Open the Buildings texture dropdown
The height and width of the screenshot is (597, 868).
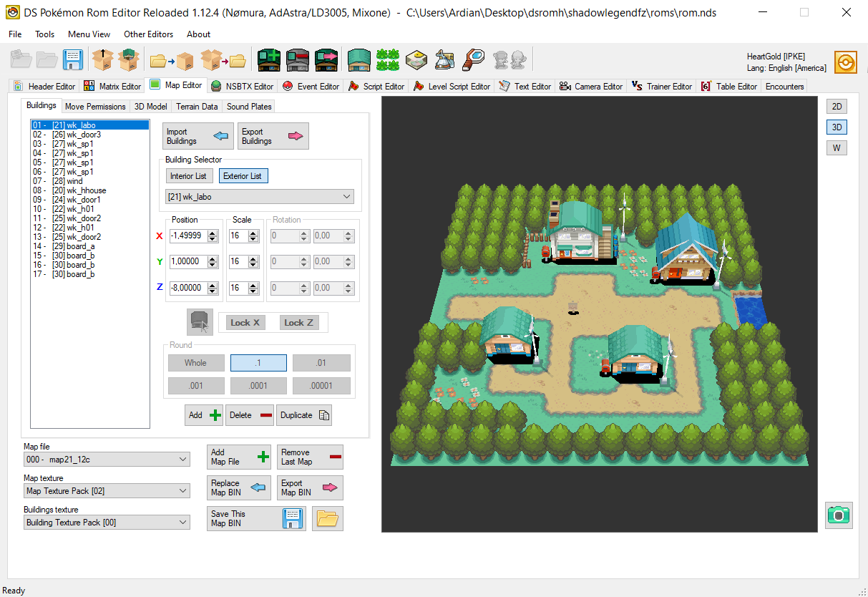click(182, 523)
